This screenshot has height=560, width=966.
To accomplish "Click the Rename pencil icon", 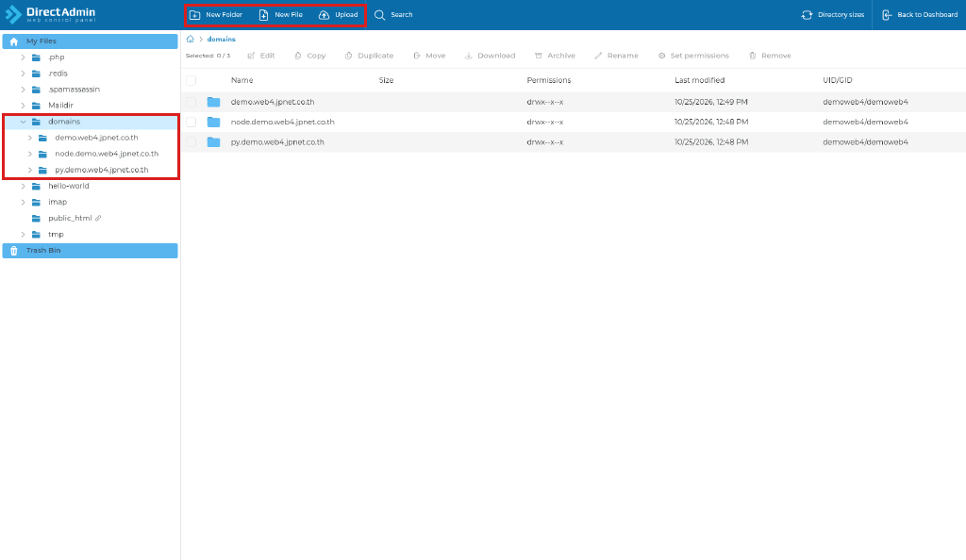I will click(598, 56).
